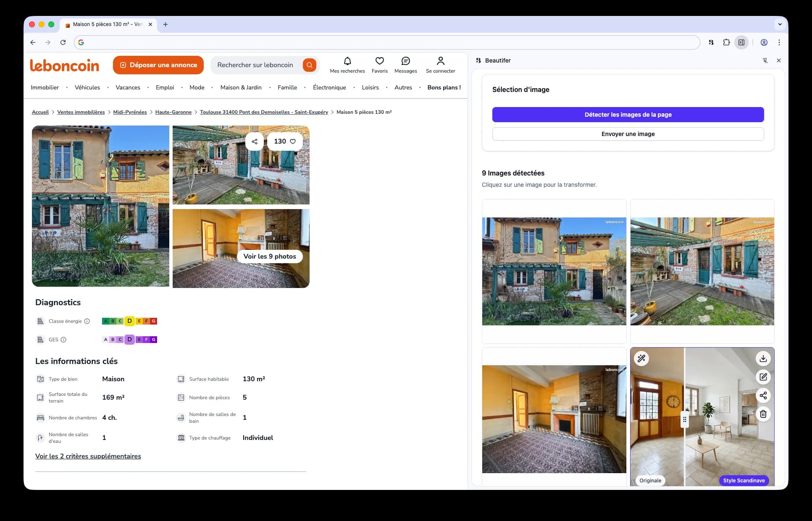Delete the transformed image with trash icon
This screenshot has width=812, height=521.
(x=763, y=414)
